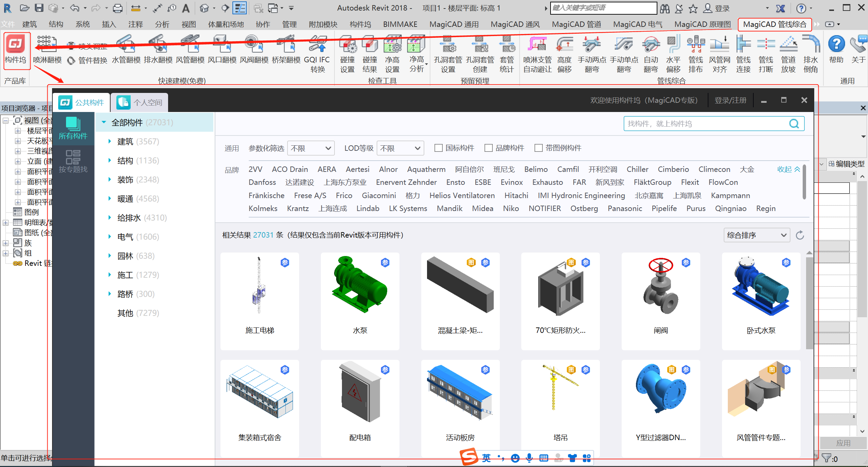Viewport: 868px width, 467px height.
Task: Open the 构件坞 product library icon
Action: click(16, 50)
